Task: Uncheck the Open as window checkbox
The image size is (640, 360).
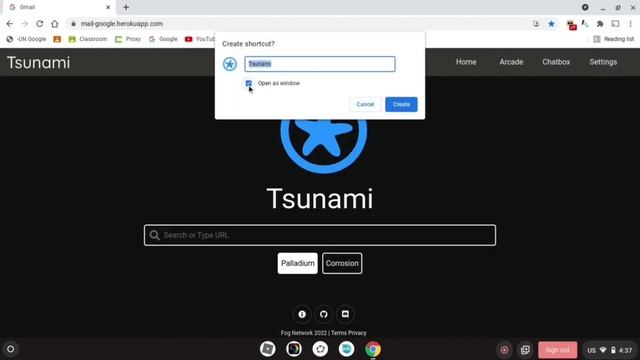Action: tap(249, 83)
